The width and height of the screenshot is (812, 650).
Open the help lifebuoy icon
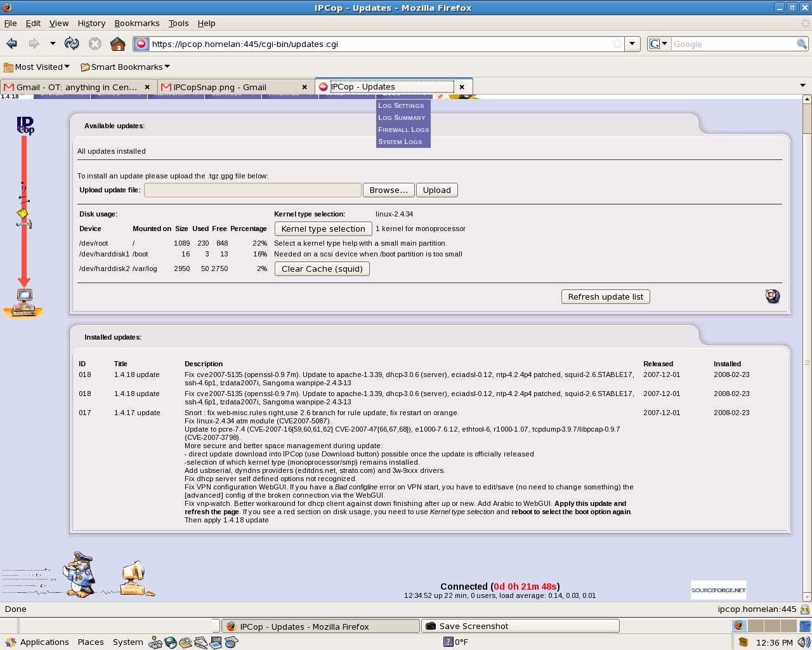point(773,296)
